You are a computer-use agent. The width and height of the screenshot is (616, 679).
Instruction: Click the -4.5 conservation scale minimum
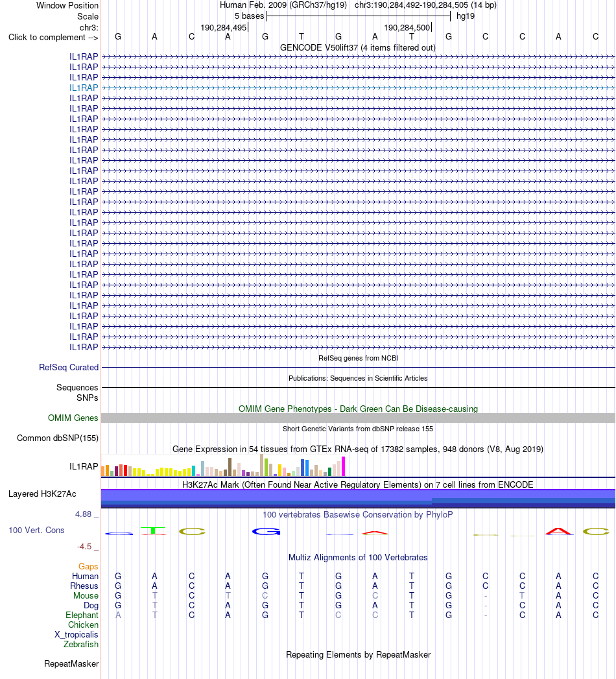pyautogui.click(x=84, y=547)
